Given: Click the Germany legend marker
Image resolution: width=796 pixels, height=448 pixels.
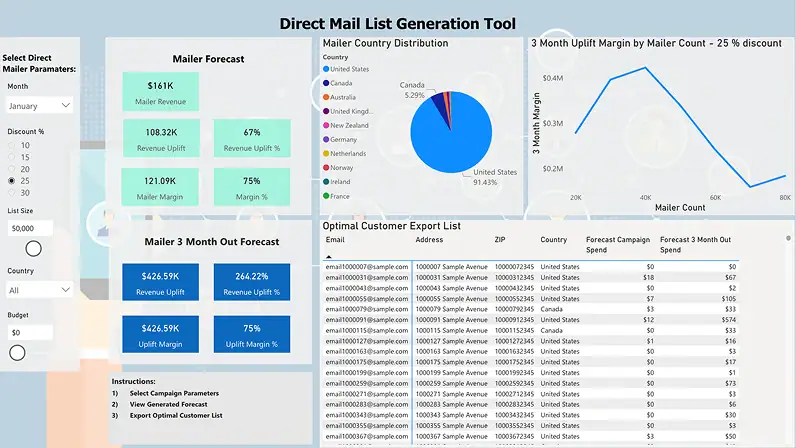Looking at the screenshot, I should point(326,140).
